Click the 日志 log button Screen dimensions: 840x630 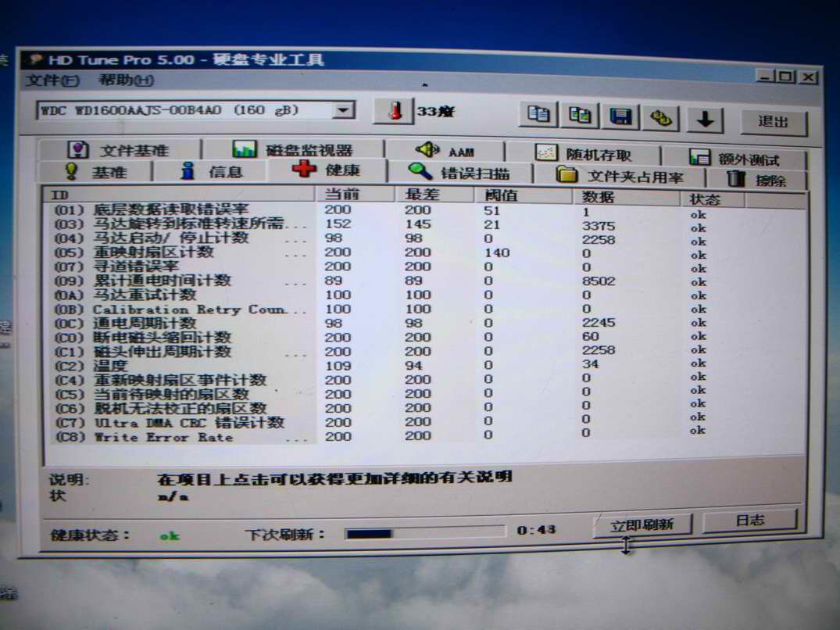[x=749, y=520]
